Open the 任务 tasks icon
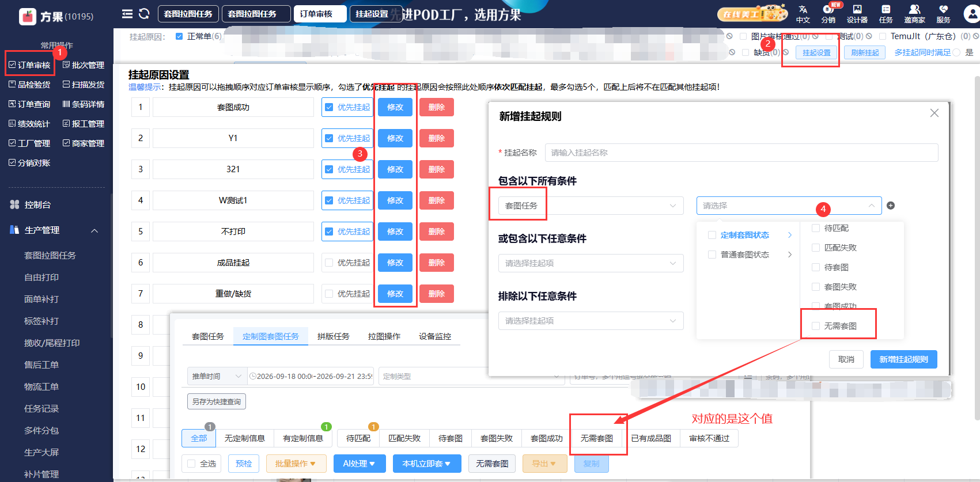Image resolution: width=980 pixels, height=482 pixels. pos(886,14)
